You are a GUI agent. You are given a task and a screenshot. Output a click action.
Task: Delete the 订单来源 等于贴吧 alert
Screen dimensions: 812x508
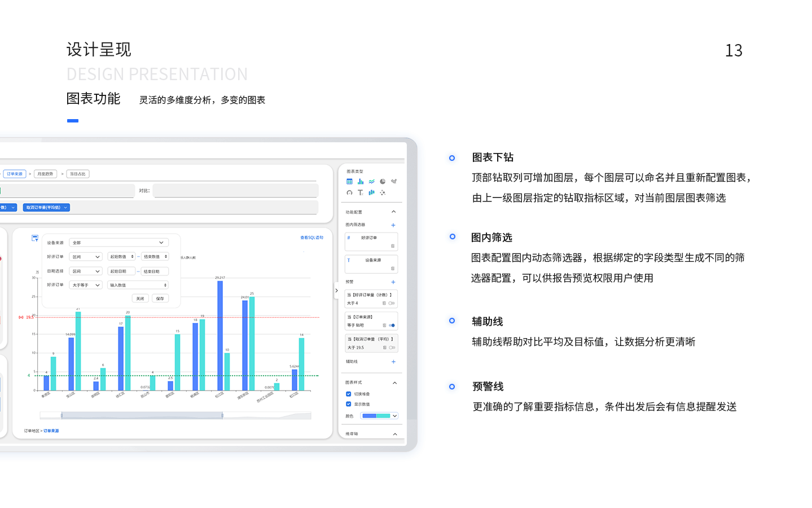384,325
